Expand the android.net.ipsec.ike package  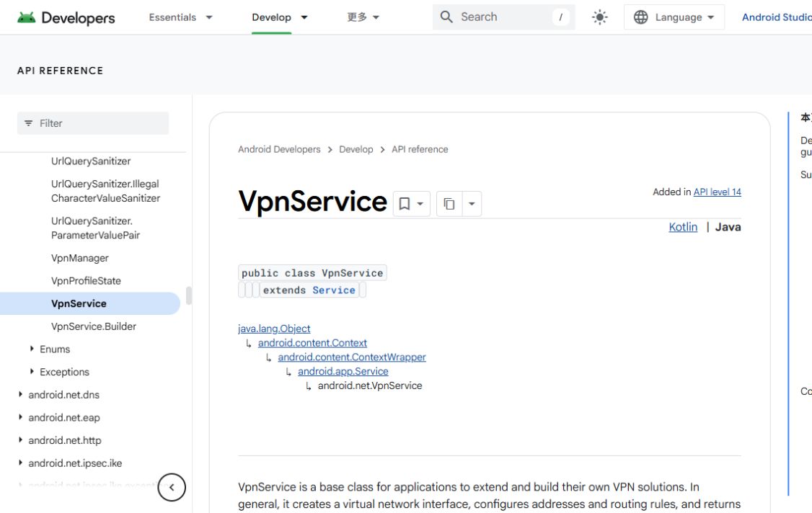click(21, 463)
